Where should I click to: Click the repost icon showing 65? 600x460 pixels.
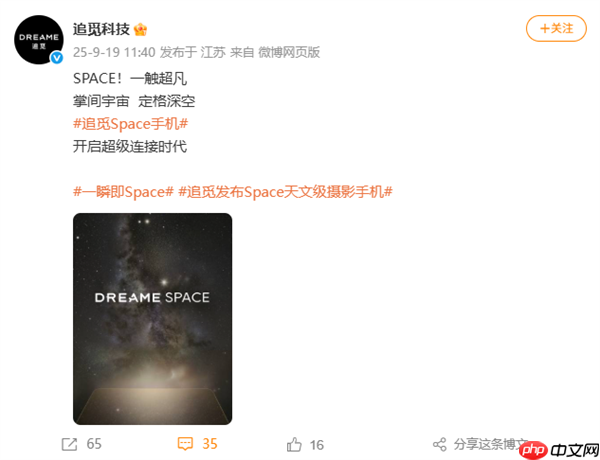tap(69, 444)
